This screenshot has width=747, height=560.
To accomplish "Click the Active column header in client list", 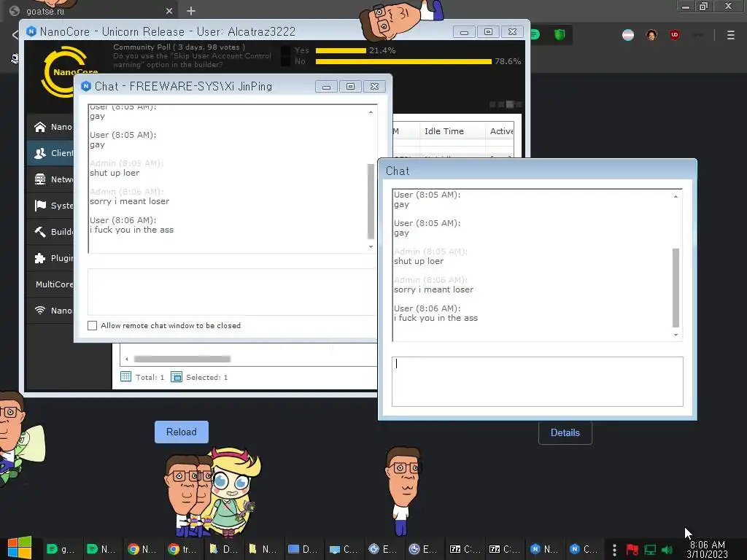I will (500, 131).
